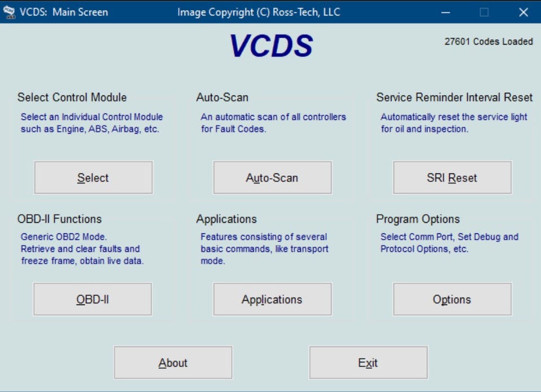Open the SRI Reset function
Viewport: 541px width, 392px height.
[x=452, y=178]
